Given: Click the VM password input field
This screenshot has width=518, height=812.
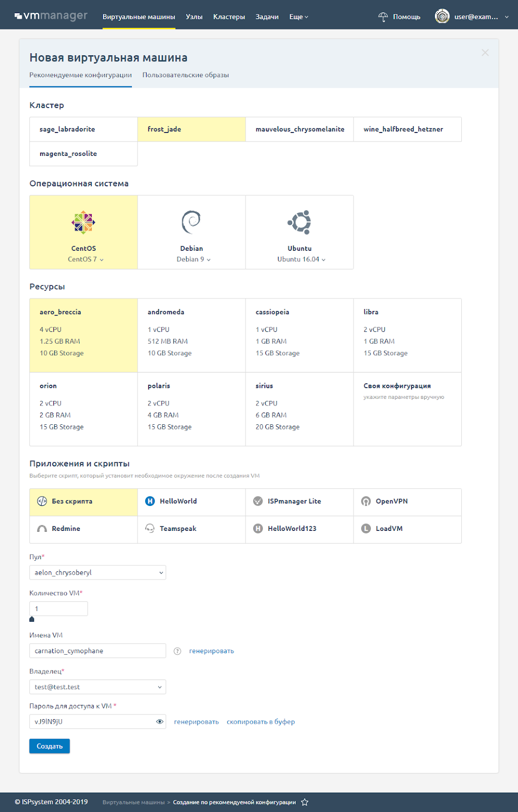Looking at the screenshot, I should 98,722.
